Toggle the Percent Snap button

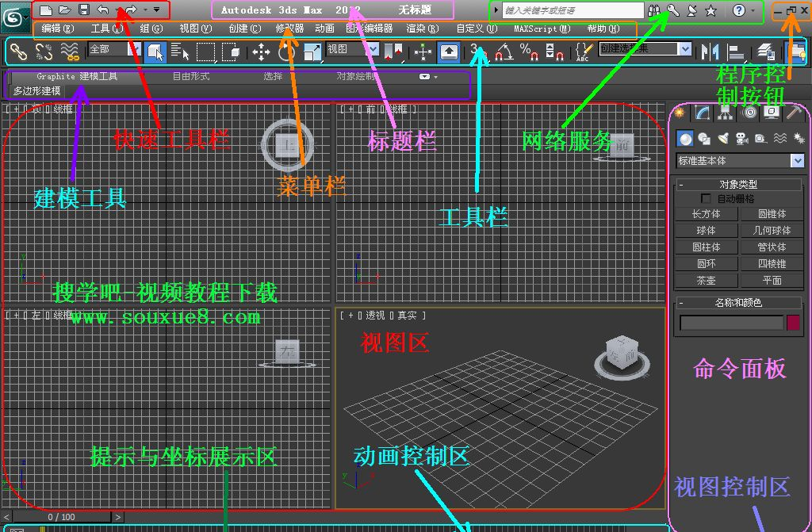[x=529, y=52]
